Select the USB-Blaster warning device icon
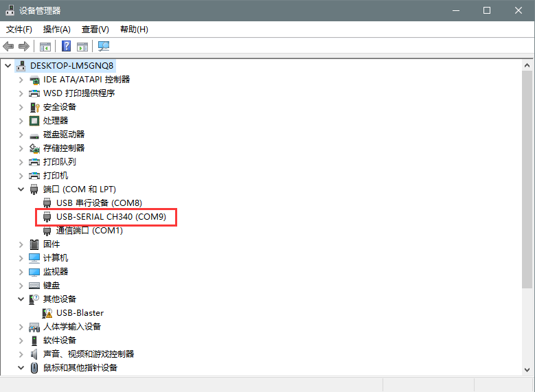The image size is (535, 392). point(47,313)
